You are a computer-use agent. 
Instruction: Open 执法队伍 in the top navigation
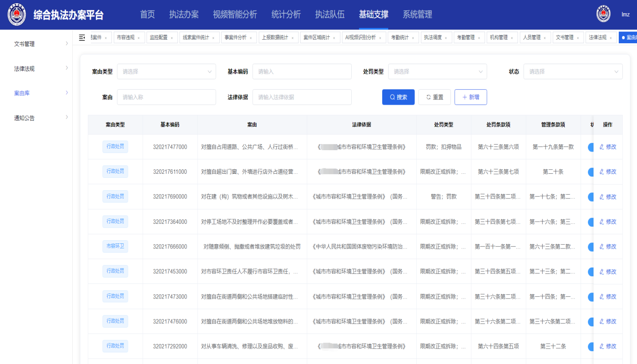(x=330, y=15)
